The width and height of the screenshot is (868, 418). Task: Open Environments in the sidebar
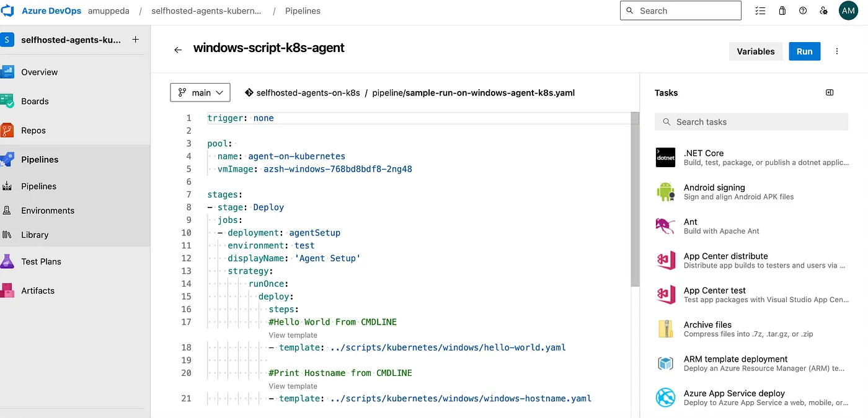click(75, 211)
